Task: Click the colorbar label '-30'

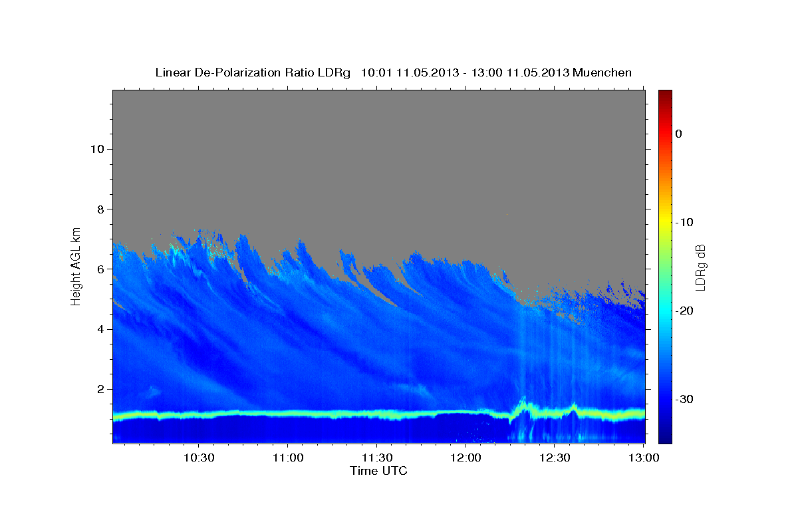Action: [684, 399]
